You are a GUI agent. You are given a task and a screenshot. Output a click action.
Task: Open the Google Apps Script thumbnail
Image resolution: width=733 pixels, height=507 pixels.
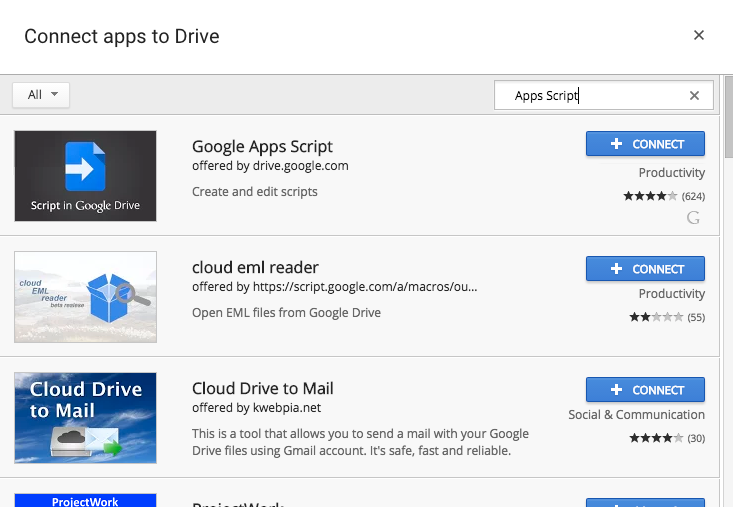coord(86,176)
